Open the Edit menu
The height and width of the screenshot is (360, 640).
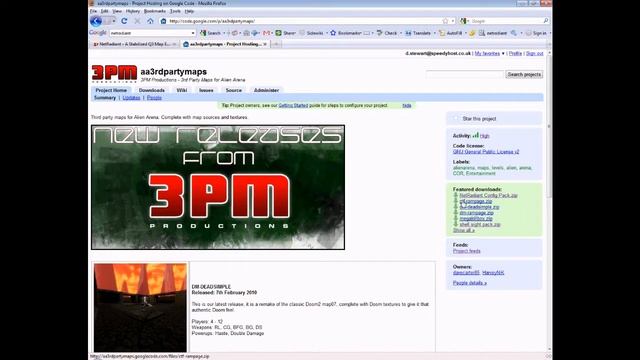coord(104,11)
